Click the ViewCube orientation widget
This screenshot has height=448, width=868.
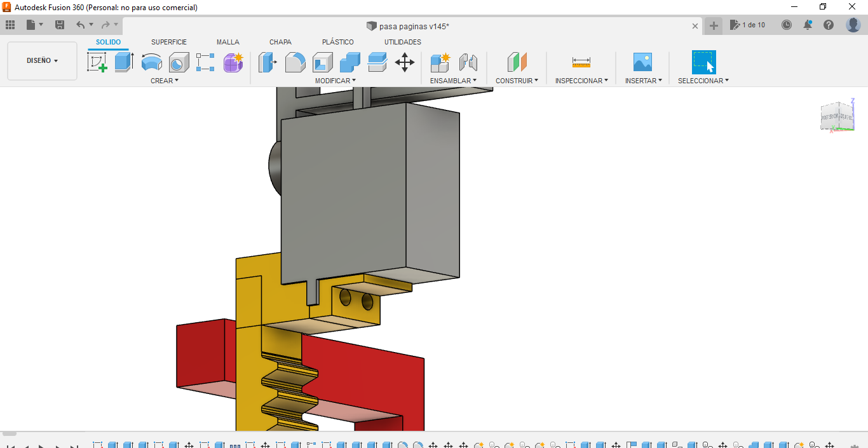[x=837, y=114]
